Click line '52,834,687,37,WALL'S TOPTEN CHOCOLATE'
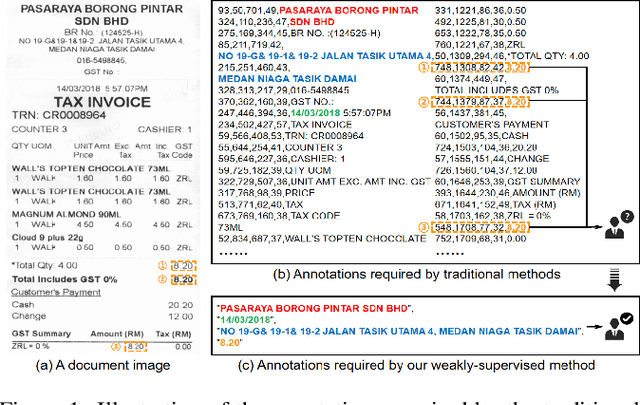Screen dimensions: 640x405 point(322,239)
